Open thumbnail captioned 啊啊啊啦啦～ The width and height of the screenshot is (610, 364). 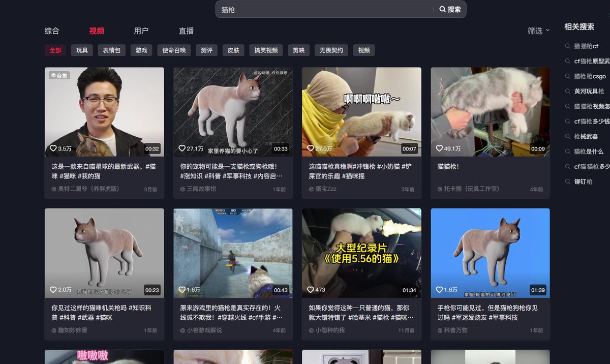(x=361, y=112)
